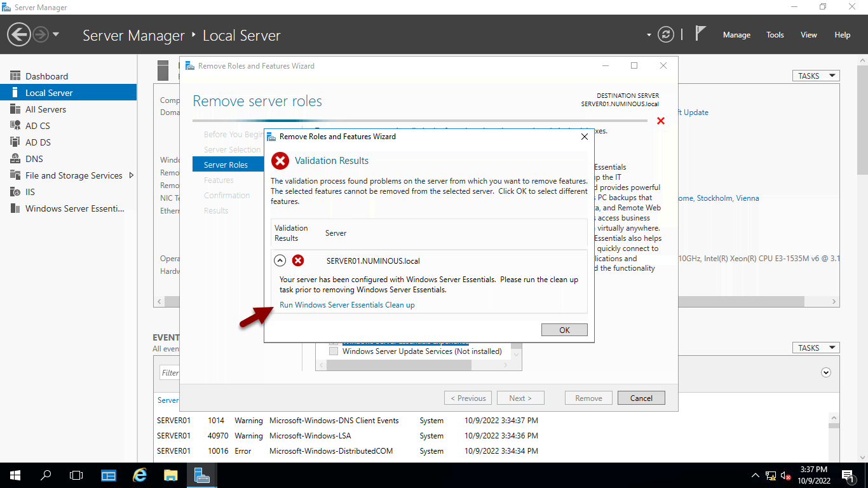Select the Server Roles wizard step

(x=229, y=165)
